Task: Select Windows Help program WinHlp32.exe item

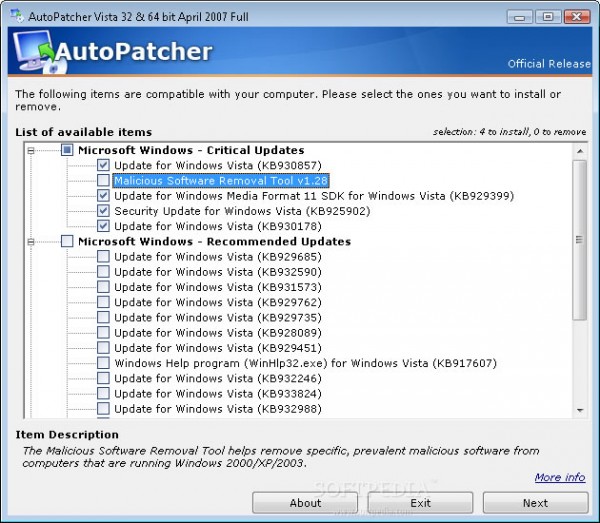Action: 305,363
